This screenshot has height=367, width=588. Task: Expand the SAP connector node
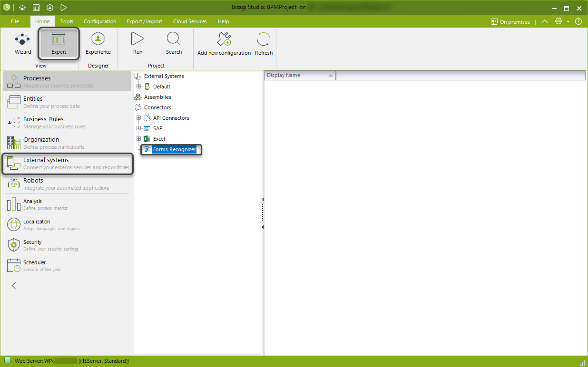(139, 128)
